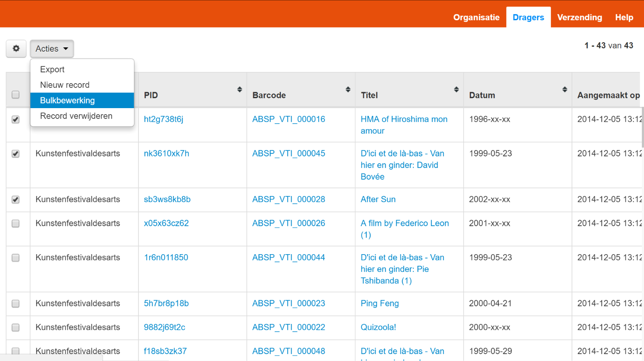Open barcode link ABSP_VTI_000048
Viewport: 644px width, 361px height.
tap(289, 351)
